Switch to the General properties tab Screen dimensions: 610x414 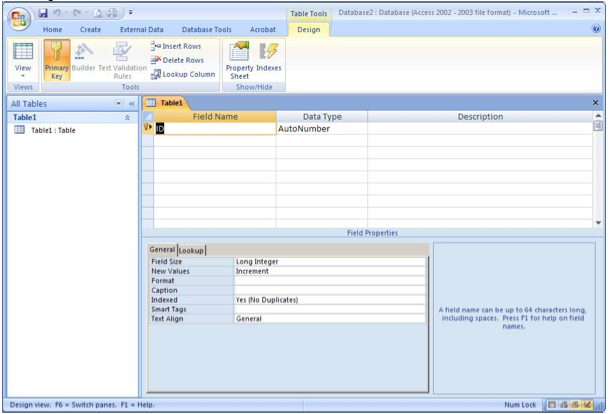tap(162, 249)
